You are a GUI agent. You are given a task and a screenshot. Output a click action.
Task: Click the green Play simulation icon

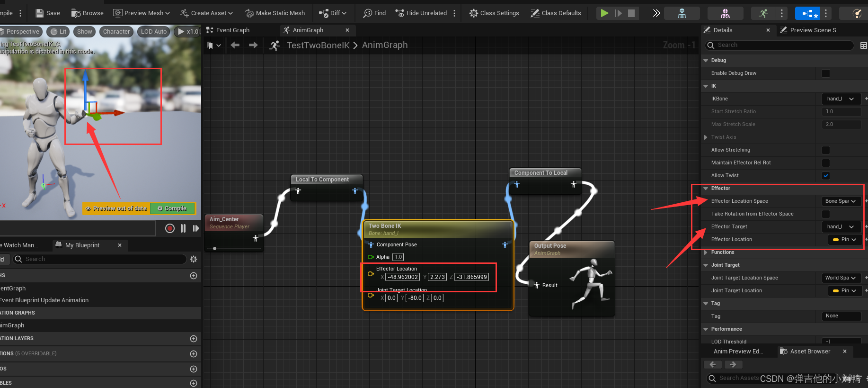click(604, 13)
